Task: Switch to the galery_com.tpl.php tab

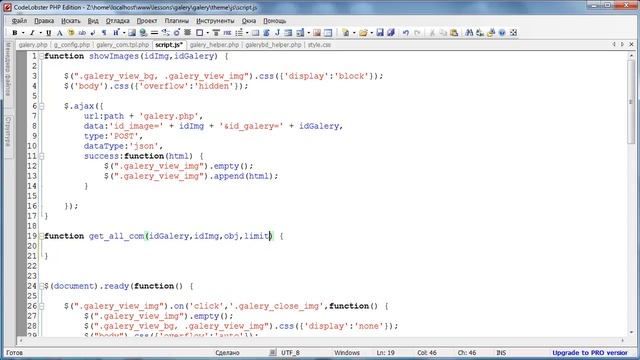Action: [x=122, y=45]
